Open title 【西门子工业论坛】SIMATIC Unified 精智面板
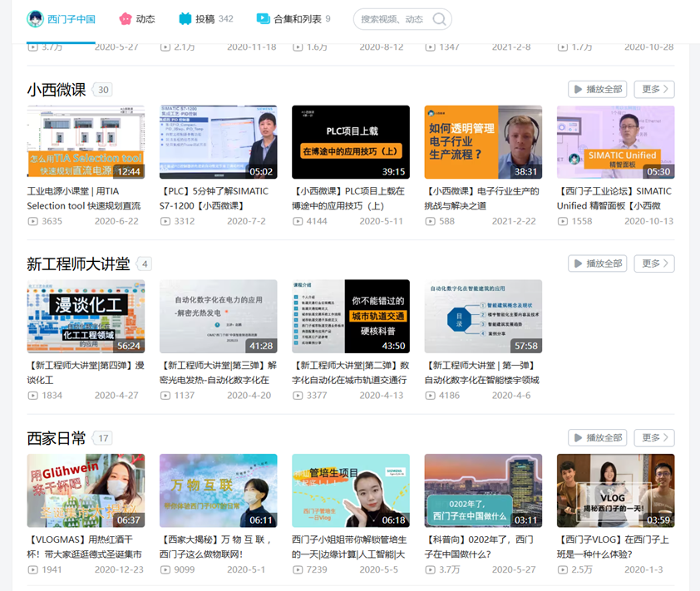This screenshot has width=700, height=591. pyautogui.click(x=614, y=198)
